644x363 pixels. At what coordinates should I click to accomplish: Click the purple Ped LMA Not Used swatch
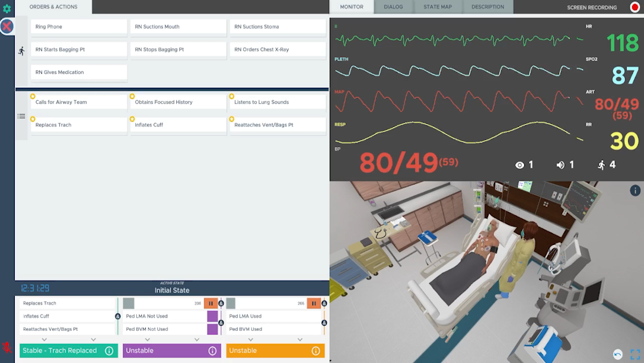pyautogui.click(x=212, y=316)
